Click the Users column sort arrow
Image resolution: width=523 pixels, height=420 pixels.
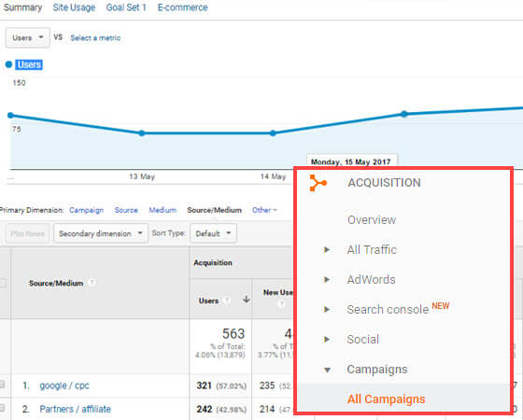pyautogui.click(x=247, y=300)
